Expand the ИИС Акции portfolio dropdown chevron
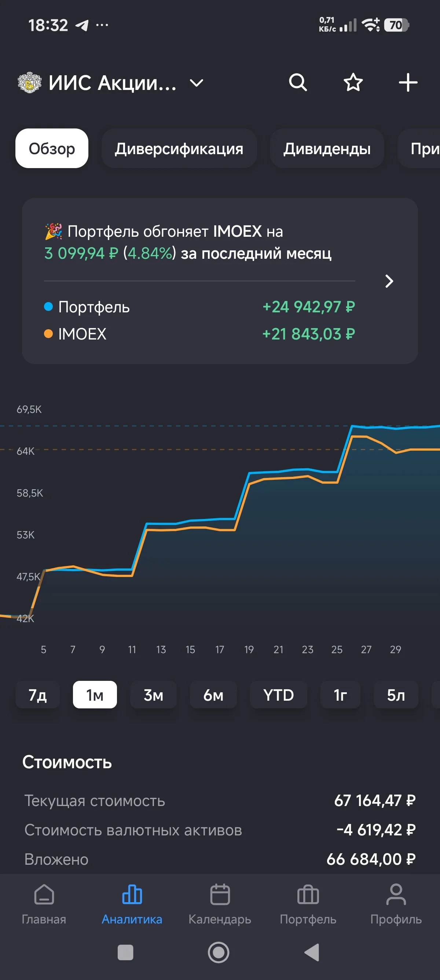 coord(197,83)
